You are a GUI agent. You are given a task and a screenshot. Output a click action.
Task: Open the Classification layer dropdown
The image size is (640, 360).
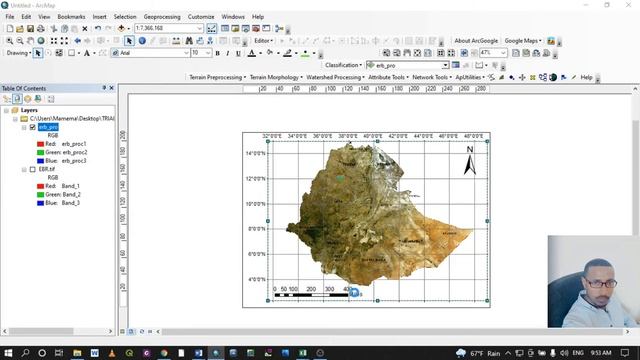tap(445, 65)
